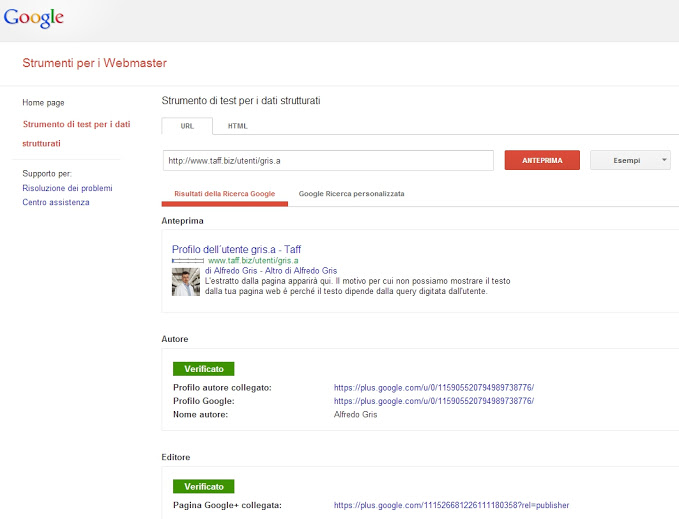Open preview title Profilo dell'utente gris.a - Taff
The height and width of the screenshot is (519, 679).
click(236, 249)
